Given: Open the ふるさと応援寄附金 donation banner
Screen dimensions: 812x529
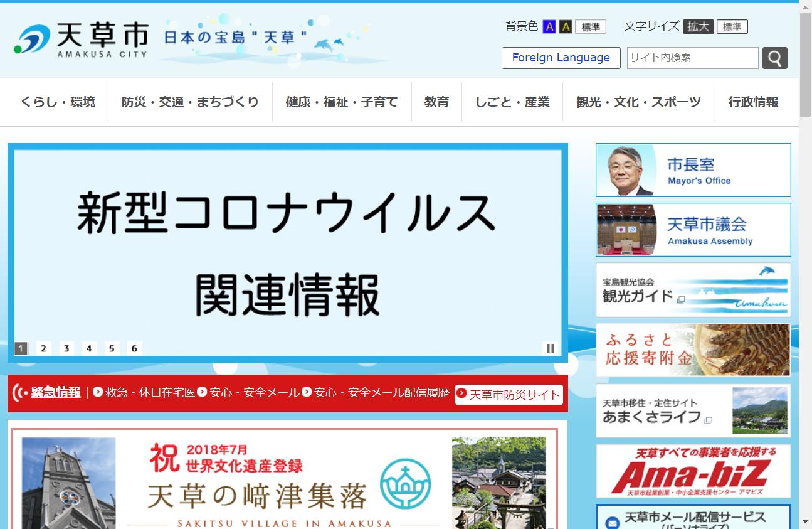Looking at the screenshot, I should pos(692,350).
